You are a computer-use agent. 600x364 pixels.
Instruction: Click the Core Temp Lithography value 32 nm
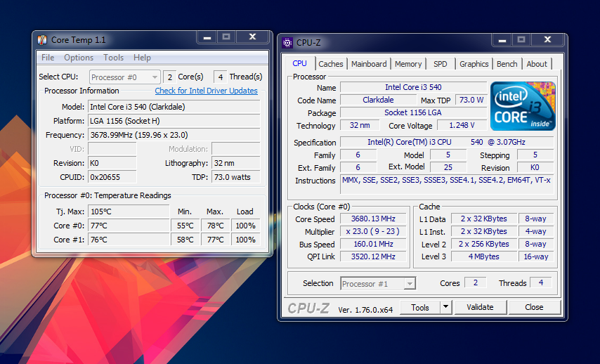[236, 163]
